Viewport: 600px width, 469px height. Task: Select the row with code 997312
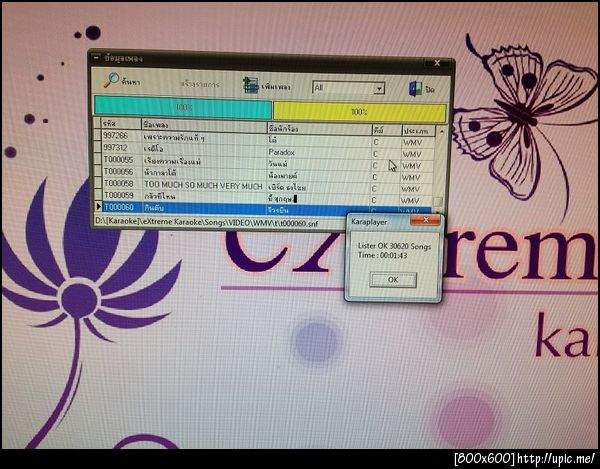pyautogui.click(x=268, y=150)
